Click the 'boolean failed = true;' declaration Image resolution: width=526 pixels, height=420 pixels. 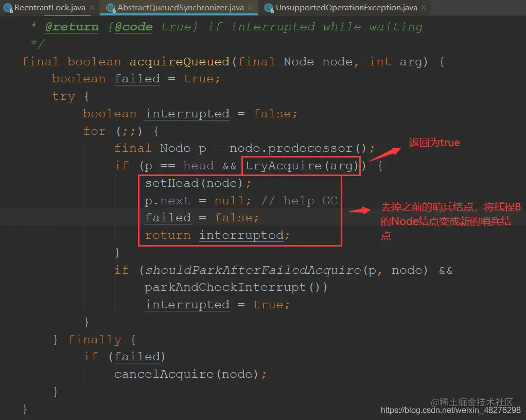tap(136, 79)
